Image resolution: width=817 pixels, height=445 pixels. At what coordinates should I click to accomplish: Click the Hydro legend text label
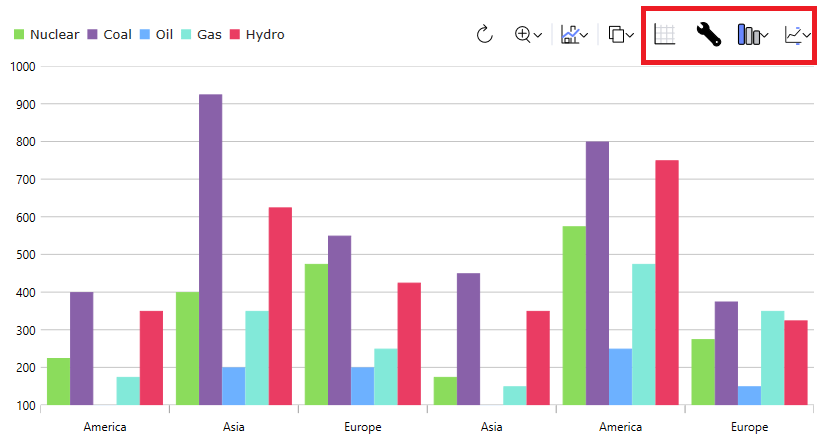pos(265,35)
